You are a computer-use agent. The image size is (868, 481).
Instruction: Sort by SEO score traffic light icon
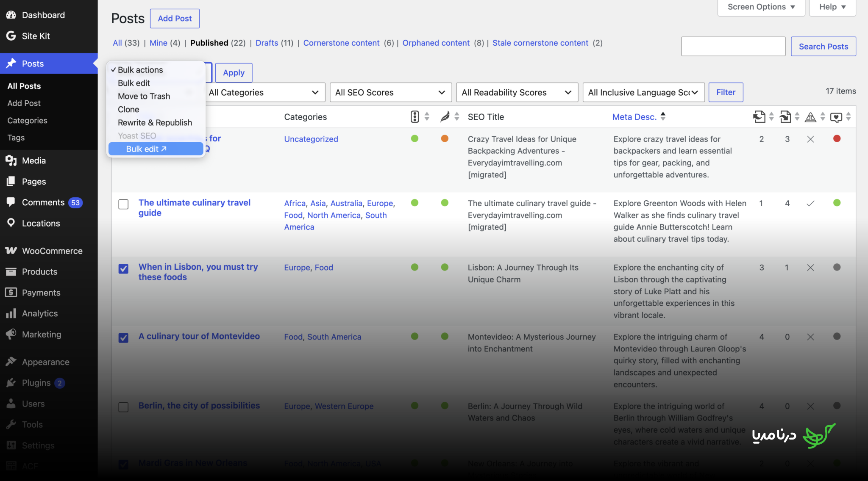[415, 117]
